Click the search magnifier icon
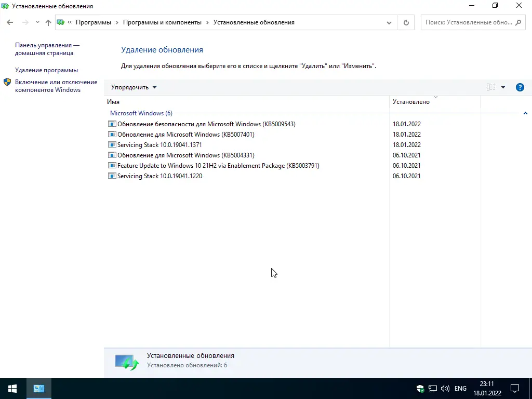The width and height of the screenshot is (532, 399). [518, 22]
